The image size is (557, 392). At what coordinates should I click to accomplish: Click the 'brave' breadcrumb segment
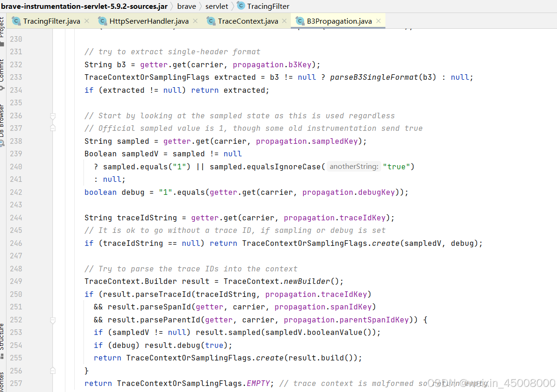tap(186, 6)
